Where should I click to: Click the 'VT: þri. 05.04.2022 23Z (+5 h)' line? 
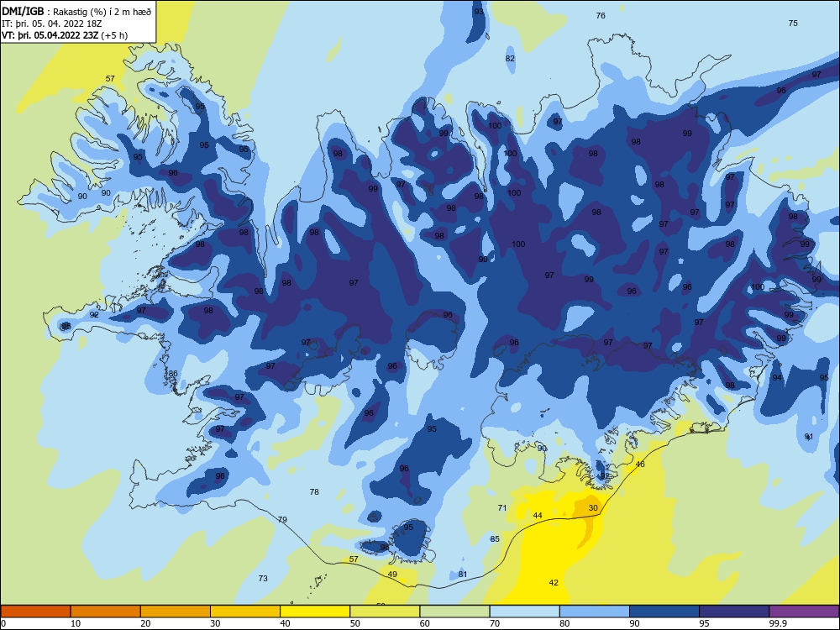(x=65, y=35)
